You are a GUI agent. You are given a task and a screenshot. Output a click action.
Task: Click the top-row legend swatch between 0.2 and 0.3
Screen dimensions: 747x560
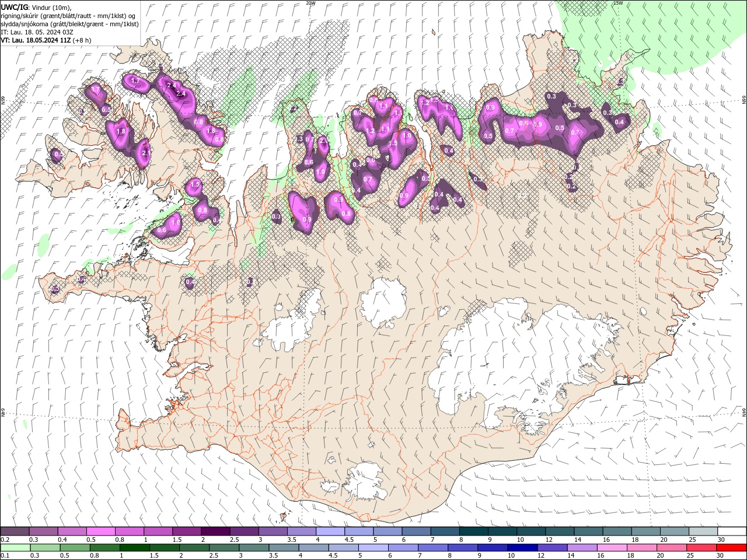(15, 531)
